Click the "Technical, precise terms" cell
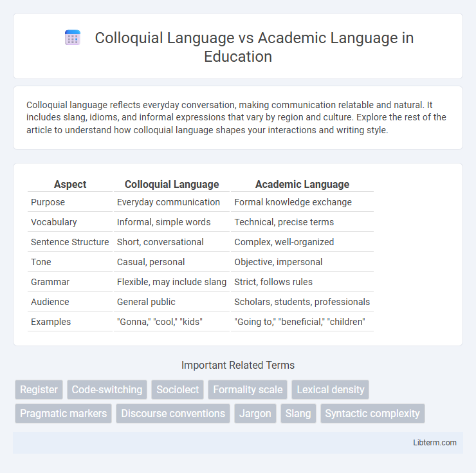This screenshot has width=476, height=473. tap(302, 222)
